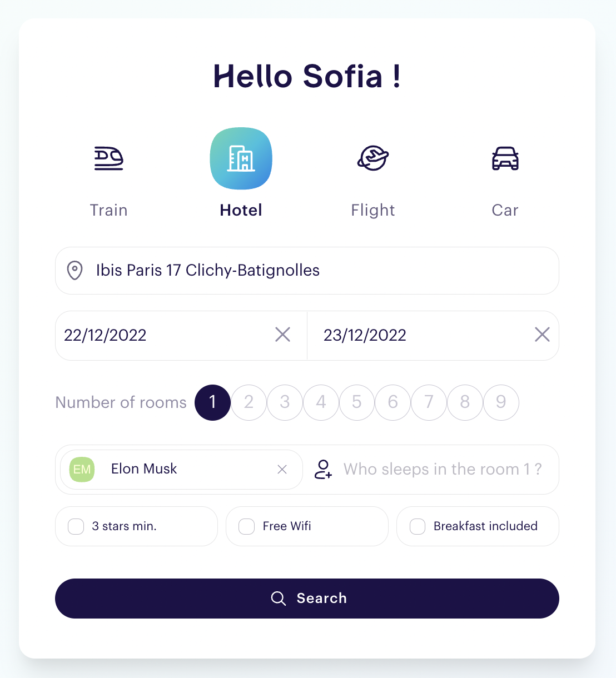Open the 23/12/2022 check-out date field
Image resolution: width=616 pixels, height=678 pixels.
[423, 336]
